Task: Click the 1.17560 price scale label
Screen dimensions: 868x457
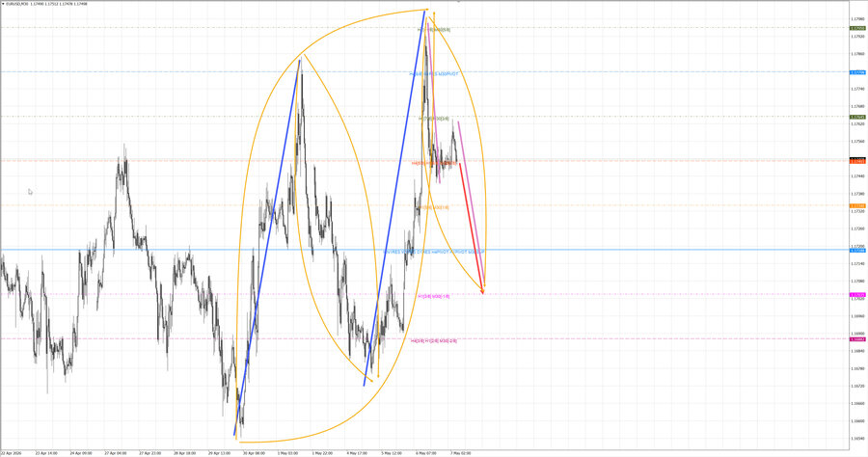Action: pos(858,141)
